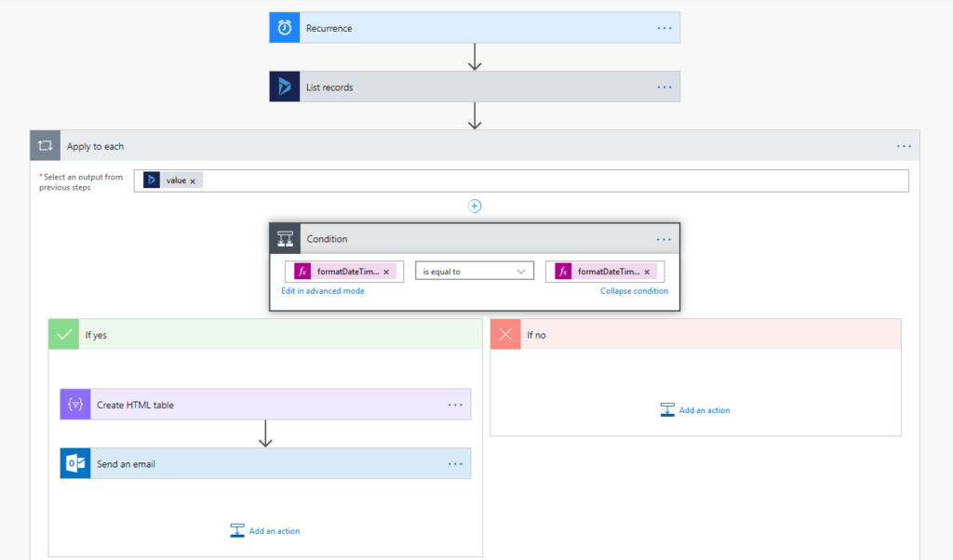Click the Recurrence trigger clock icon

(283, 27)
